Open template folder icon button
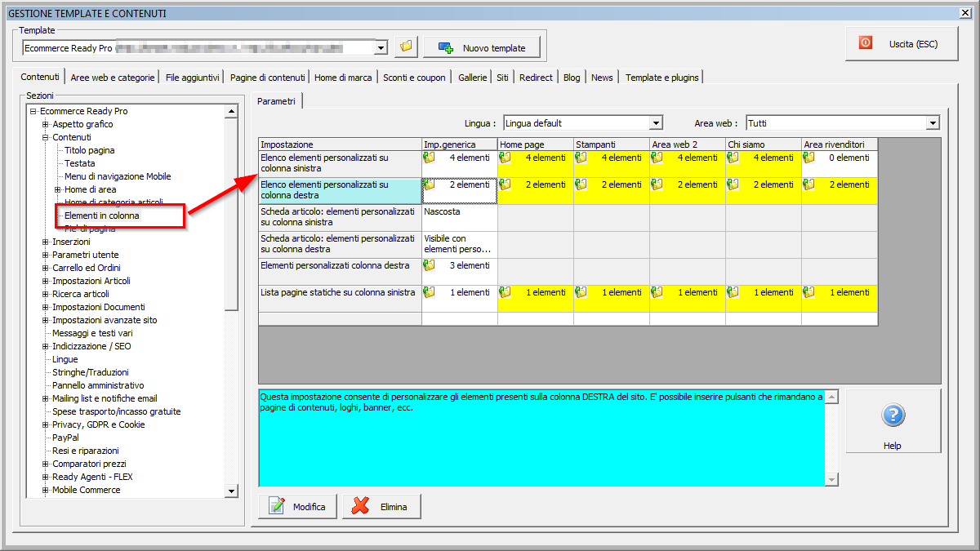980x551 pixels. 406,47
